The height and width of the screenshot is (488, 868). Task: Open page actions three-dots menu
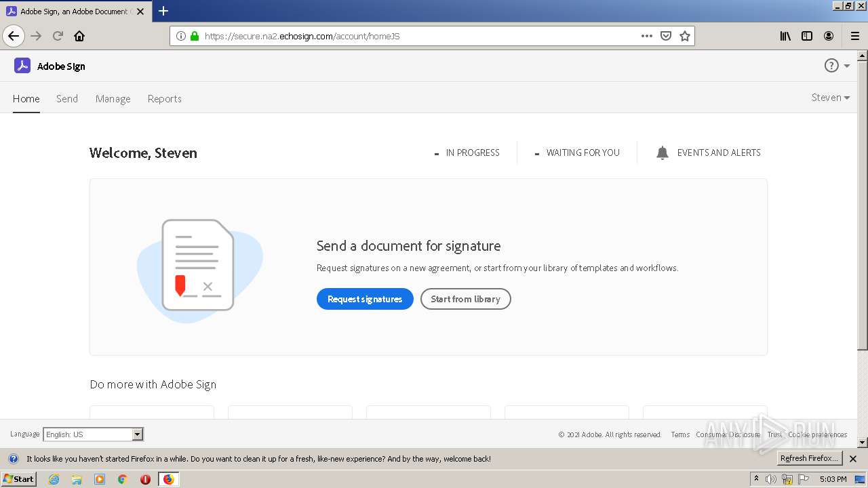tap(647, 36)
